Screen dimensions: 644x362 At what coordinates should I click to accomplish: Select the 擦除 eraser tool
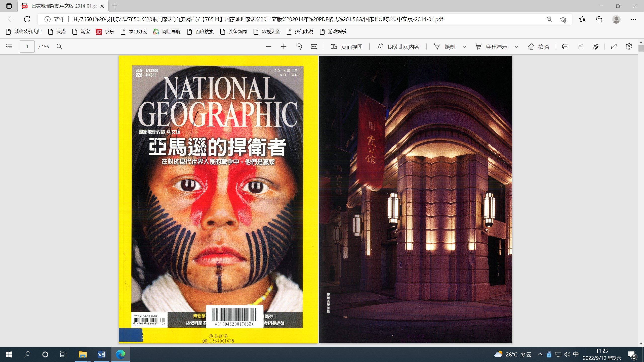[x=538, y=47]
